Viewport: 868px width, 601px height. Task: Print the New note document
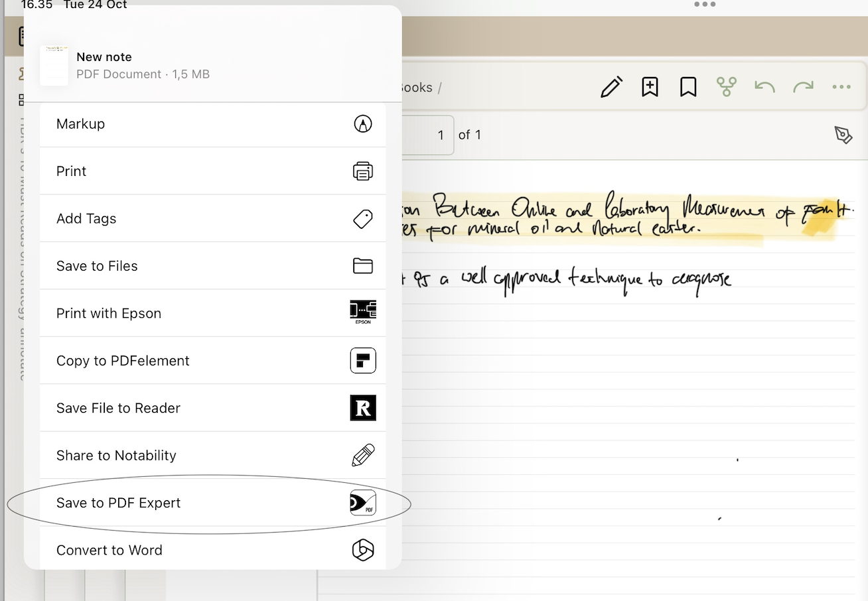(71, 171)
